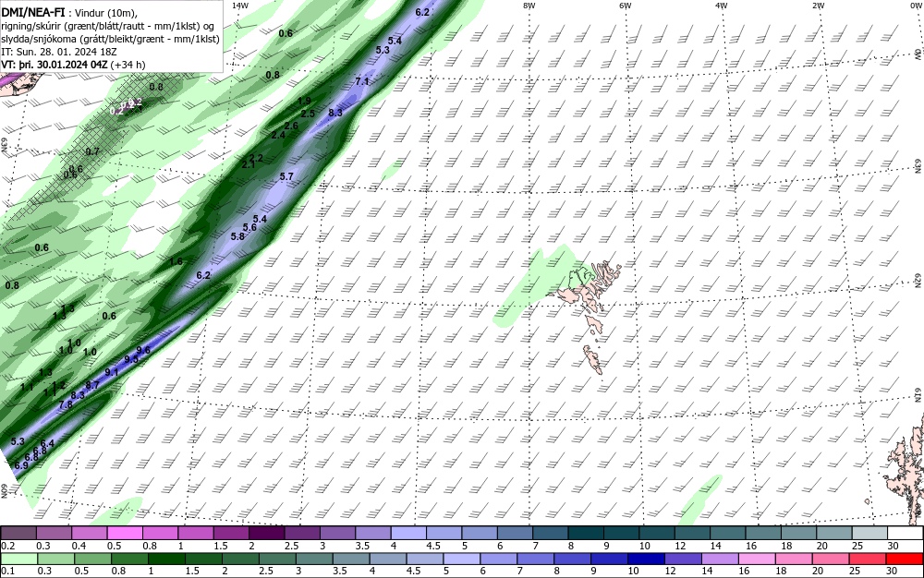Viewport: 924px width, 578px height.
Task: Click the 5.6 precipitation value on the map
Action: (249, 227)
